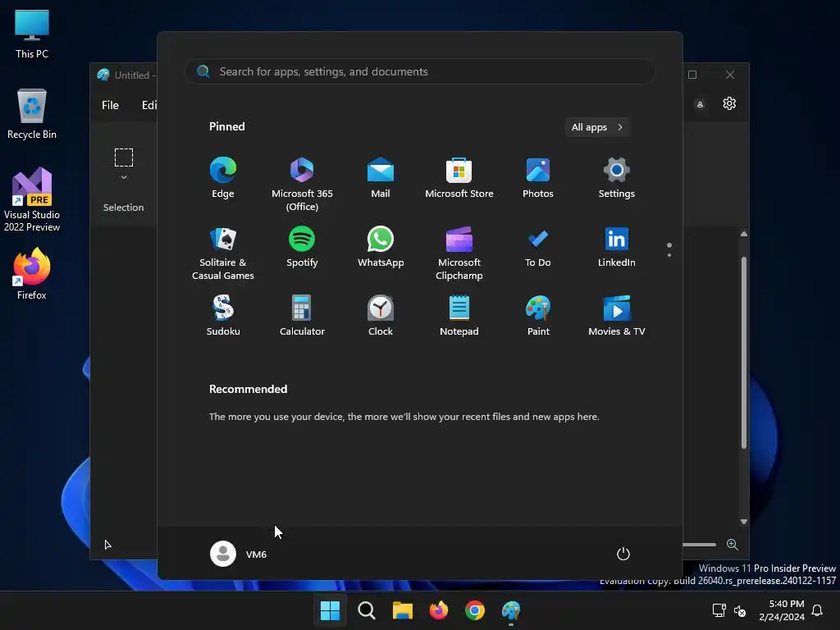Open the taskbar network status icon

[x=719, y=610]
